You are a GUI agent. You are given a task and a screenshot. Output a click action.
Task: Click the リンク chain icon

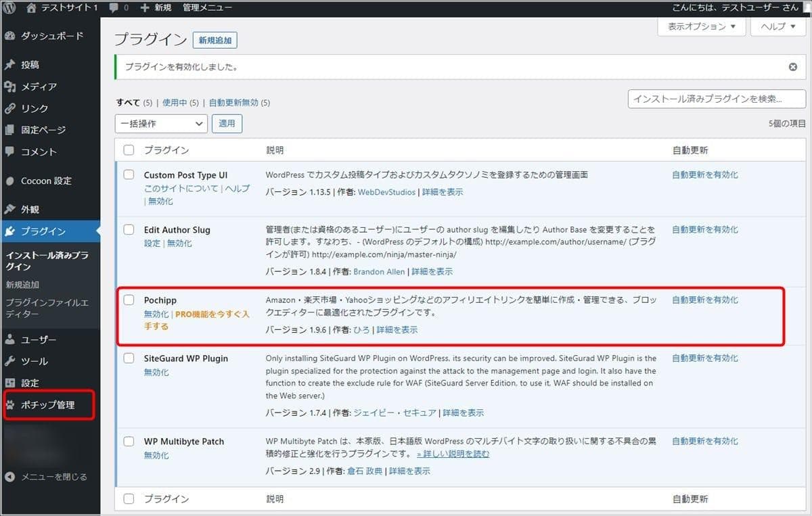10,108
